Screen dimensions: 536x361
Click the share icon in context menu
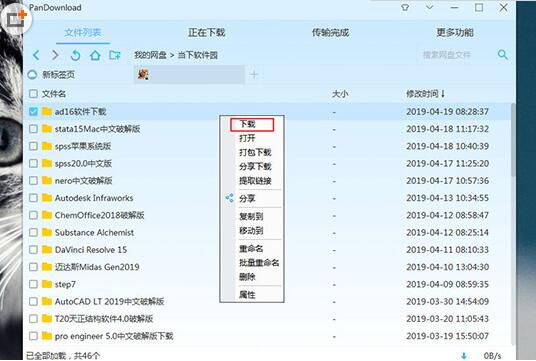tap(229, 198)
